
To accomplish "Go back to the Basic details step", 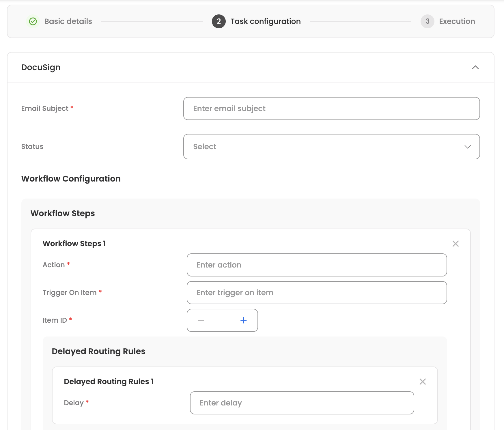I will coord(68,21).
